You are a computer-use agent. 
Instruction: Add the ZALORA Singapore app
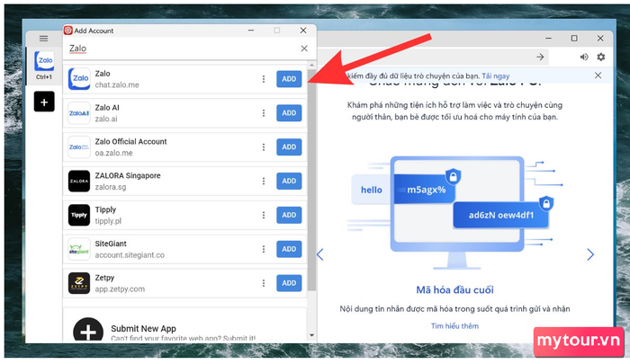point(289,181)
